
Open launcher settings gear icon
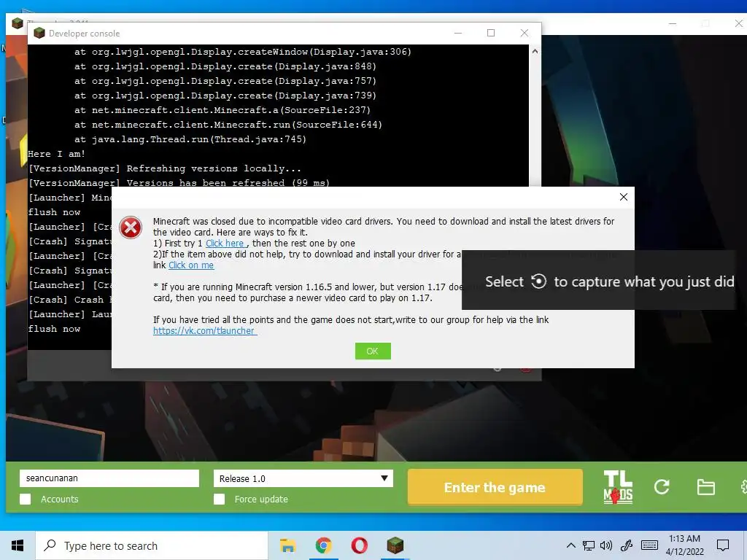[743, 486]
